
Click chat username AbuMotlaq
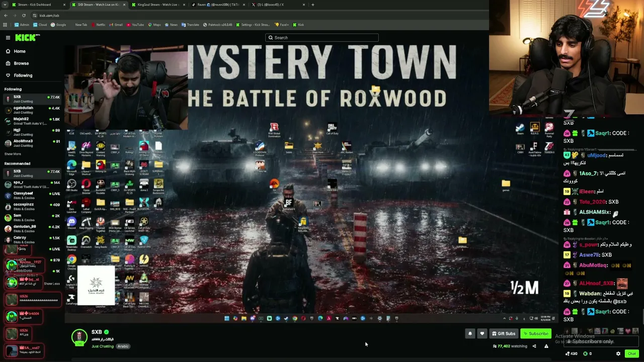(594, 265)
